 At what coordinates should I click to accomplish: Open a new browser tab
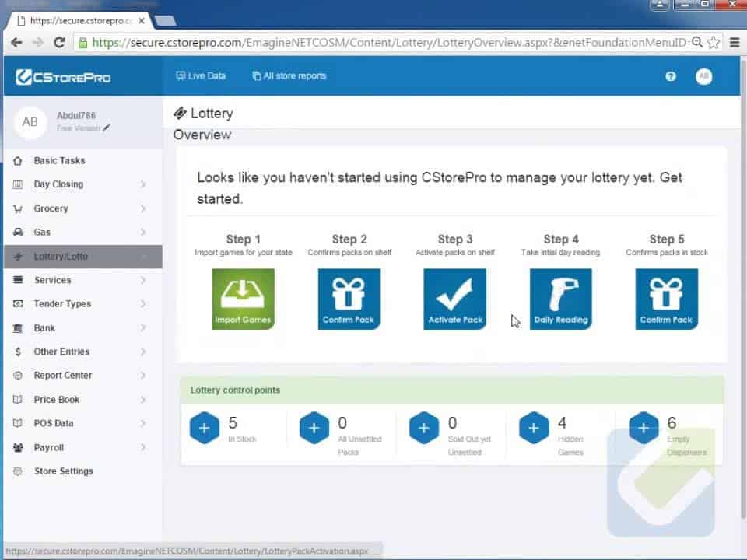pos(165,20)
